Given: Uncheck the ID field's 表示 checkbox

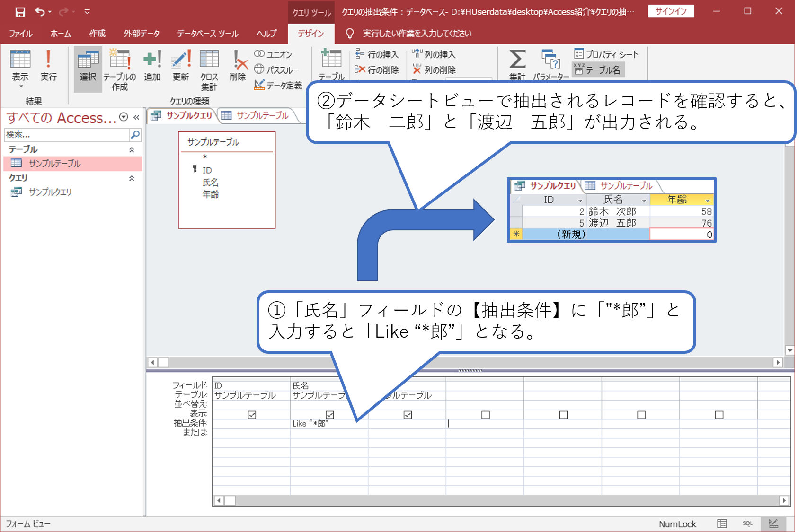Looking at the screenshot, I should point(251,415).
